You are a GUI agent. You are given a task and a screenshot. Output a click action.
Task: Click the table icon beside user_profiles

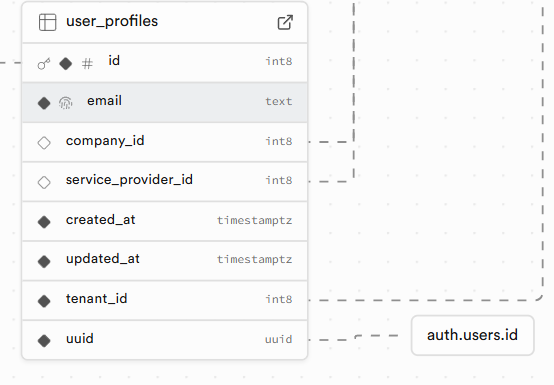click(47, 22)
